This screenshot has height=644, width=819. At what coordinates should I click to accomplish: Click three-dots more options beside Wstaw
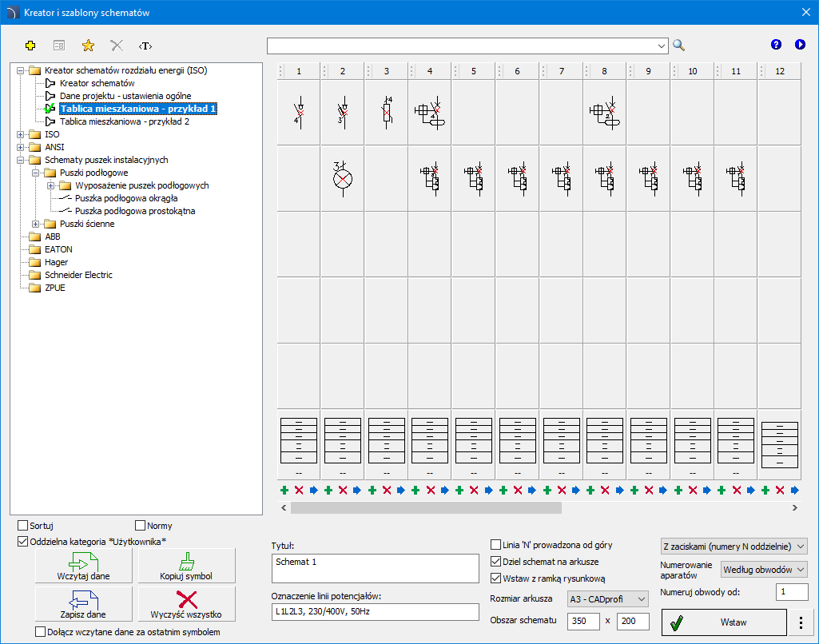[x=800, y=622]
